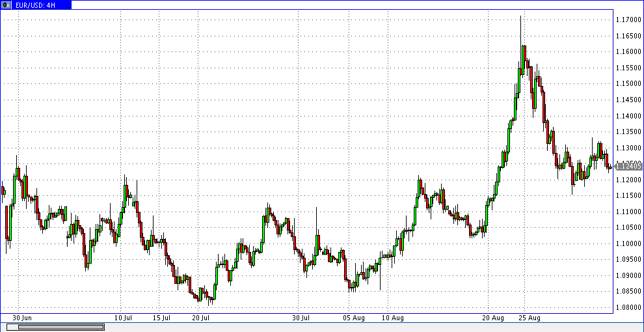The height and width of the screenshot is (332, 644).
Task: Click the 30 Jun date label
Action: click(x=22, y=318)
